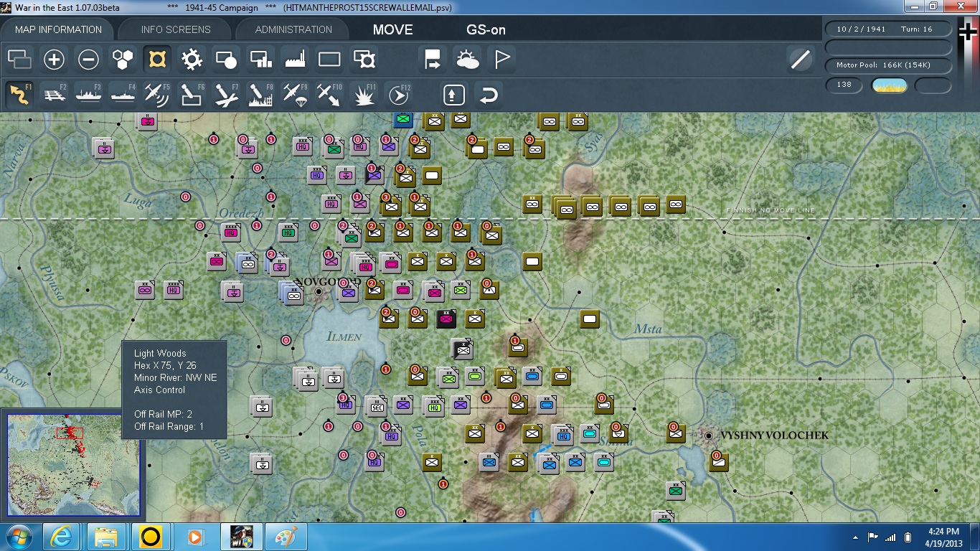This screenshot has width=980, height=551.
Task: Open the yellow circle taskbar app
Action: click(151, 537)
